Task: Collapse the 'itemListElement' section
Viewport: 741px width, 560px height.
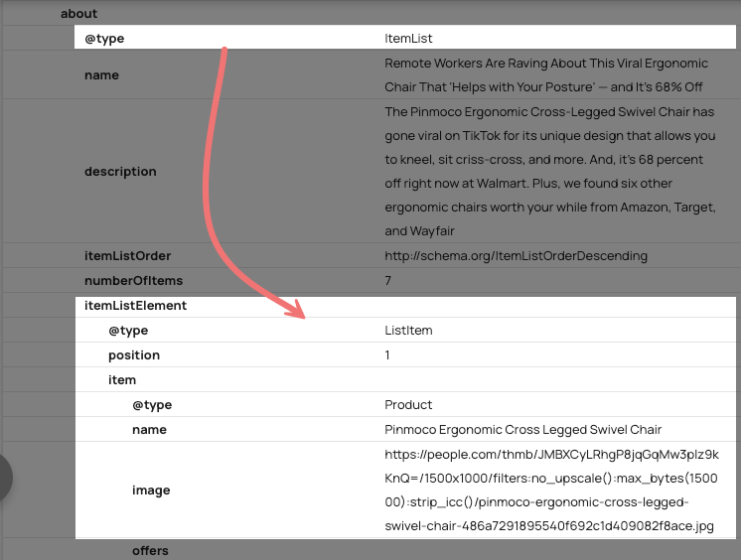Action: (x=136, y=305)
